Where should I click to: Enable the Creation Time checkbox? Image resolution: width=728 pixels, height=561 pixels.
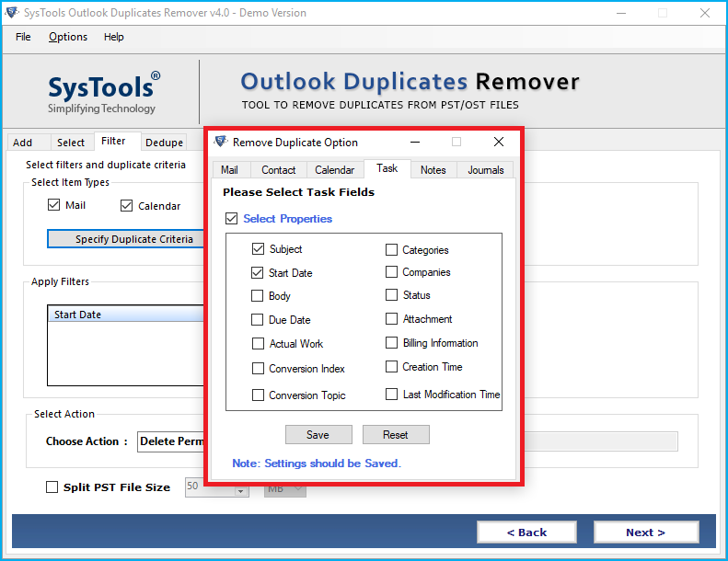click(391, 367)
